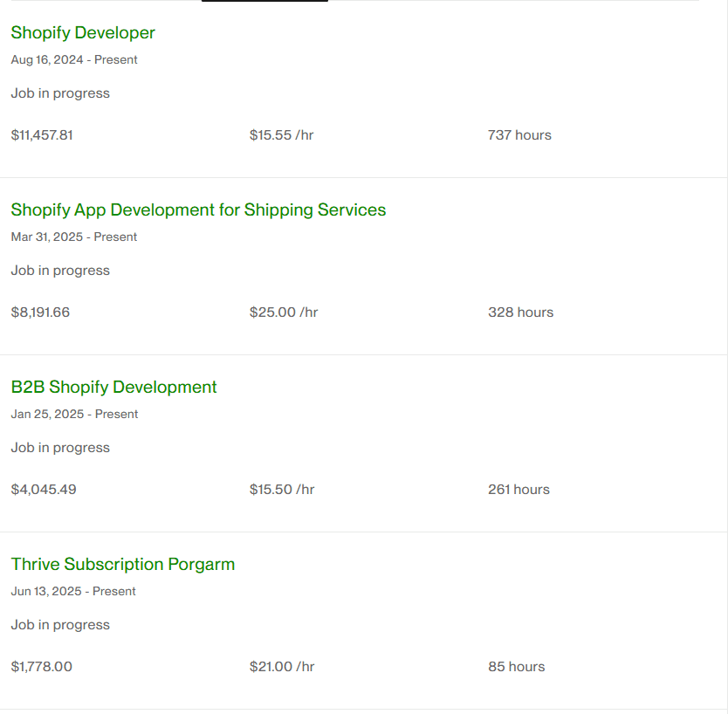Click the $8,191.66 earnings amount
This screenshot has height=714, width=728.
[x=40, y=312]
